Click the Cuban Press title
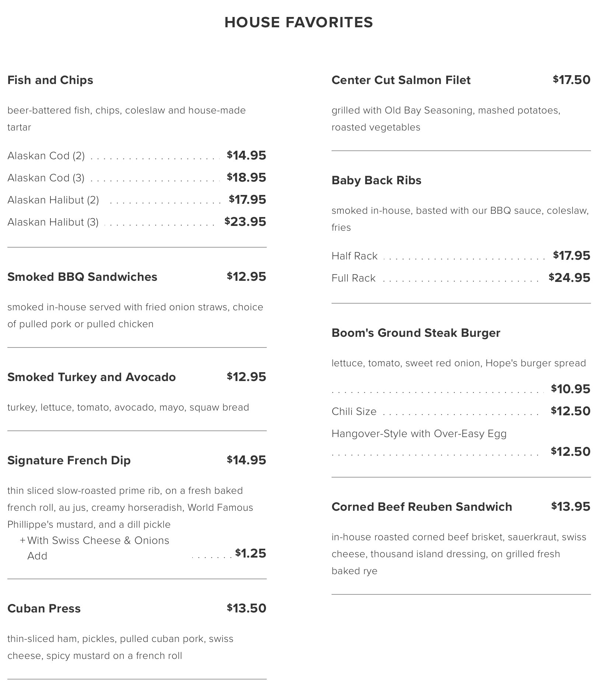 (44, 608)
